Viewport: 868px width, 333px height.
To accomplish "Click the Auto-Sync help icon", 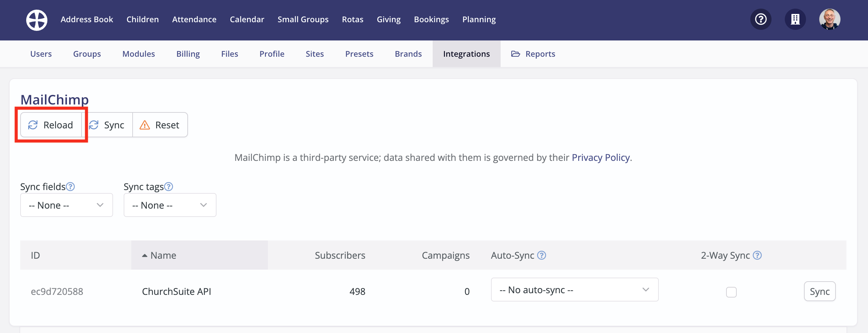I will point(541,255).
